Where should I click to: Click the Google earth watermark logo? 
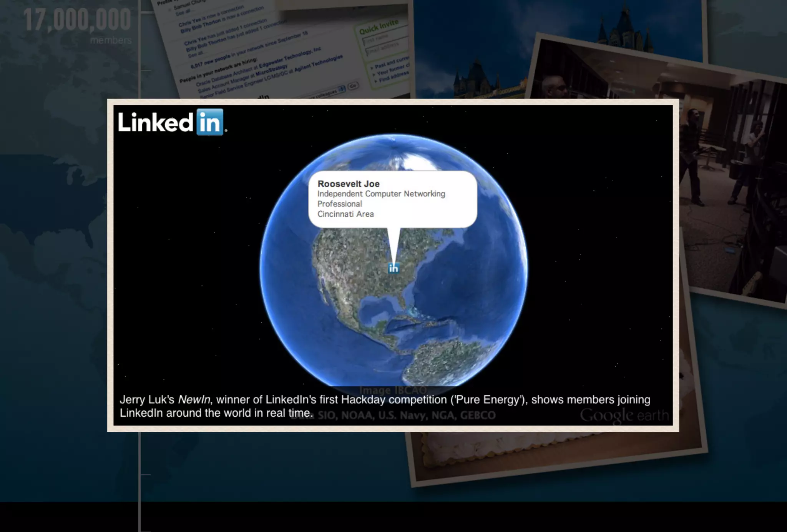point(624,415)
